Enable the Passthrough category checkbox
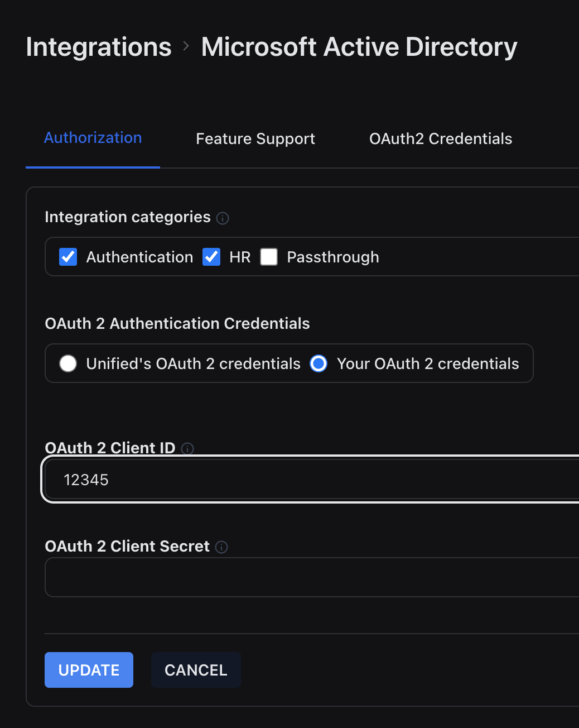Image resolution: width=579 pixels, height=728 pixels. [269, 257]
